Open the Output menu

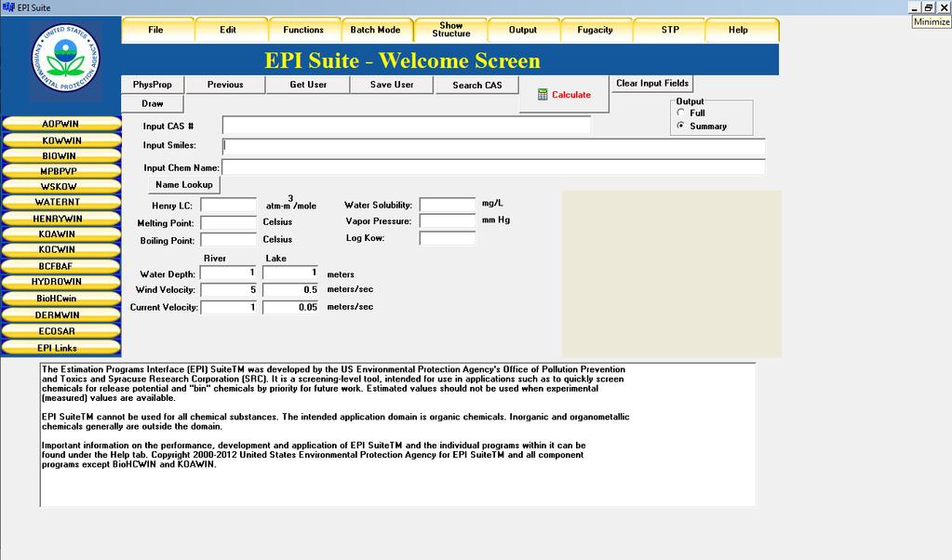(x=523, y=30)
